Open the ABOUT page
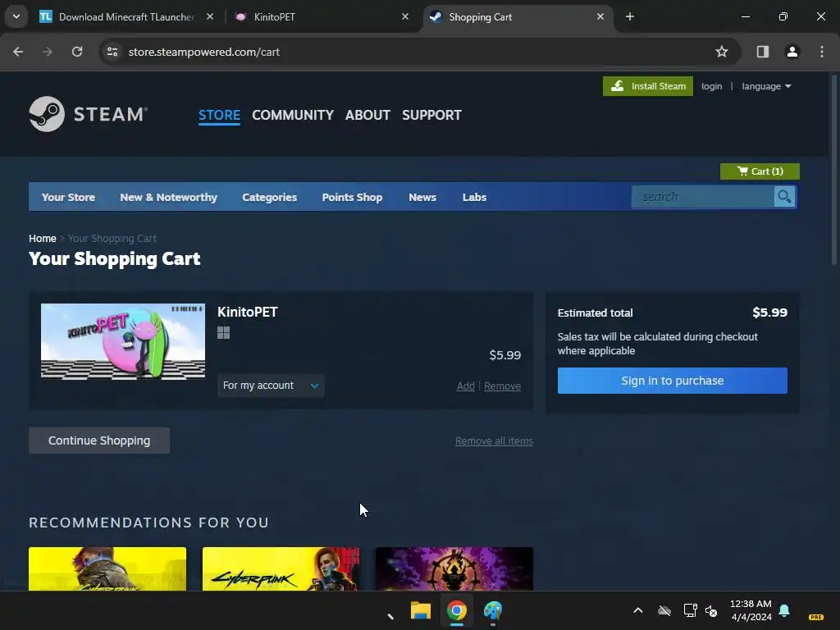The image size is (840, 630). click(x=367, y=115)
